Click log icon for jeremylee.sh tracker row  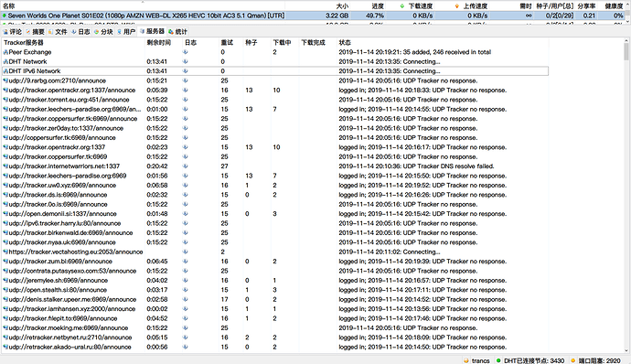(186, 281)
